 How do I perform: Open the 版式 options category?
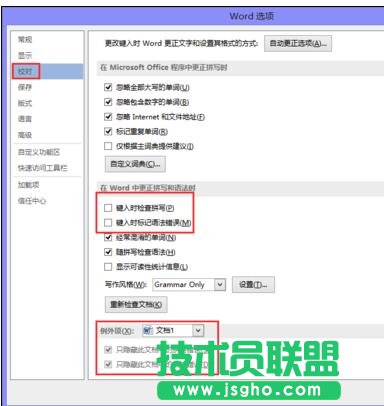[25, 103]
